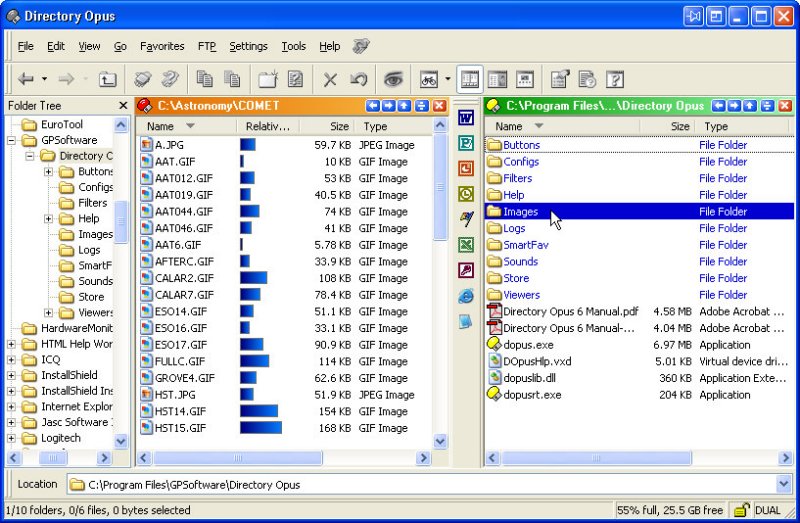Click the help question mark toolbar icon
Screen dimensions: 800x523
click(615, 79)
